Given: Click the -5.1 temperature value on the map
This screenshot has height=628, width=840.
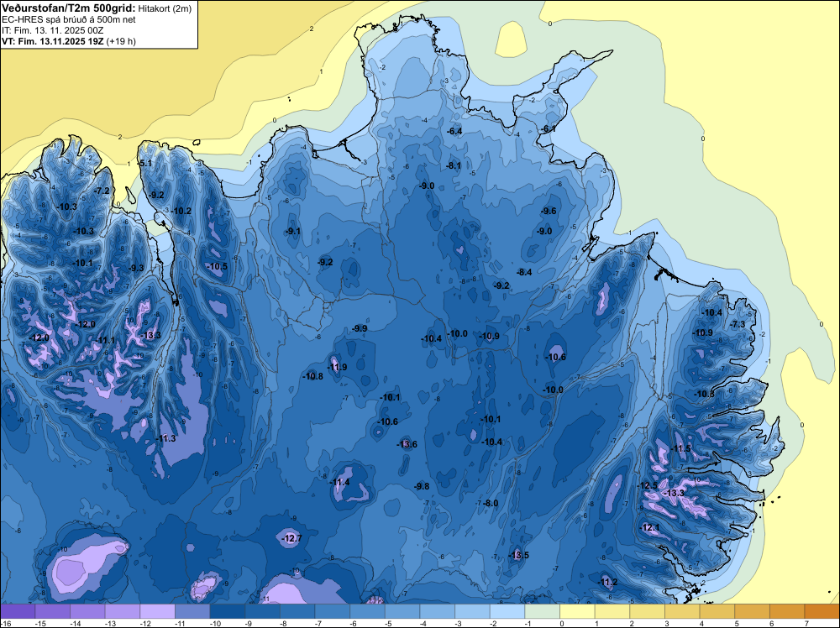Looking at the screenshot, I should pos(145,163).
